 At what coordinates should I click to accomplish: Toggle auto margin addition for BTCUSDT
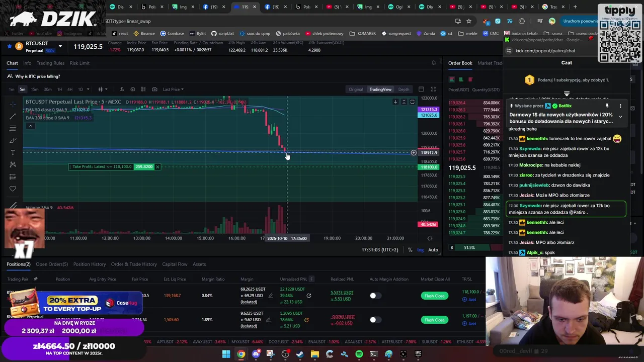coord(375,296)
